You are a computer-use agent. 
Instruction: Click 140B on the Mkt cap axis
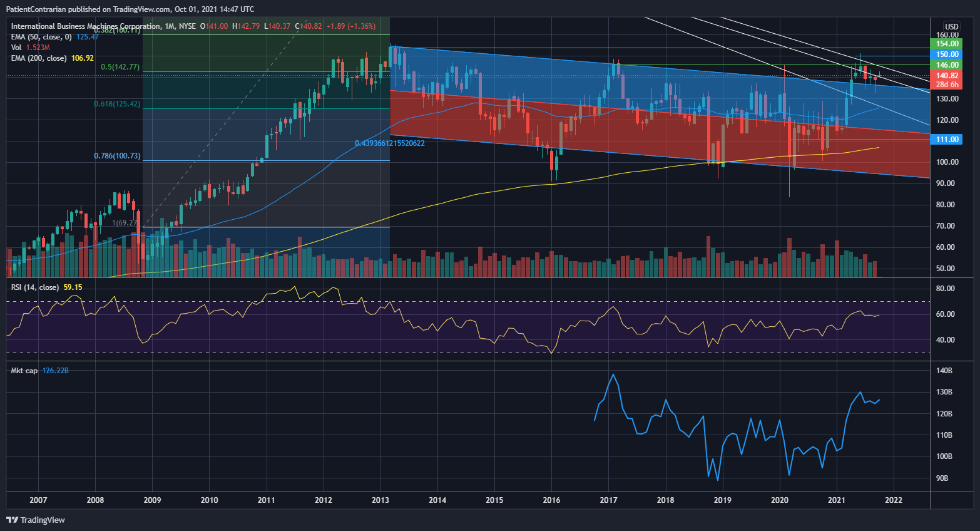point(944,371)
